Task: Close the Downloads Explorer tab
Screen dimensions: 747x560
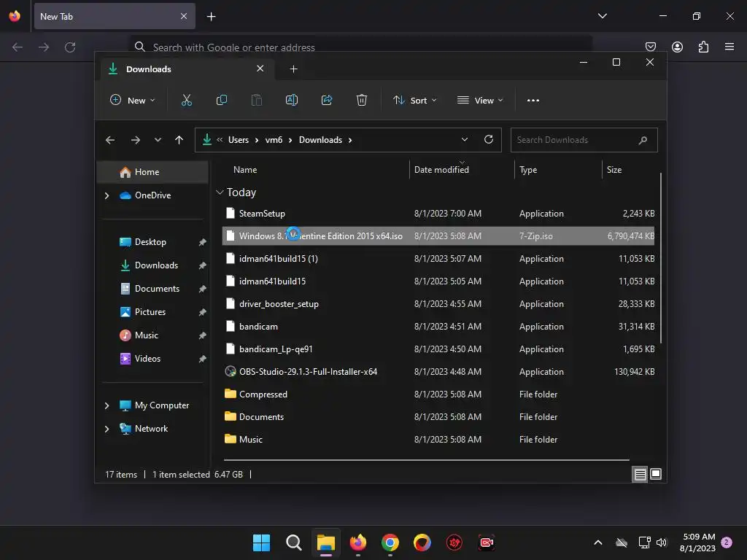Action: [260, 69]
